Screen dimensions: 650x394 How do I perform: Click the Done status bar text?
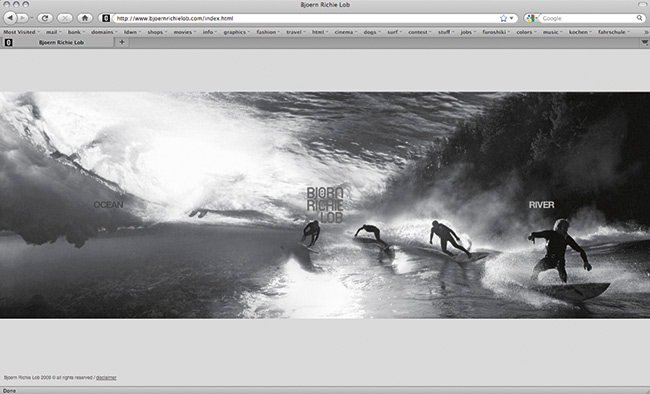9,391
